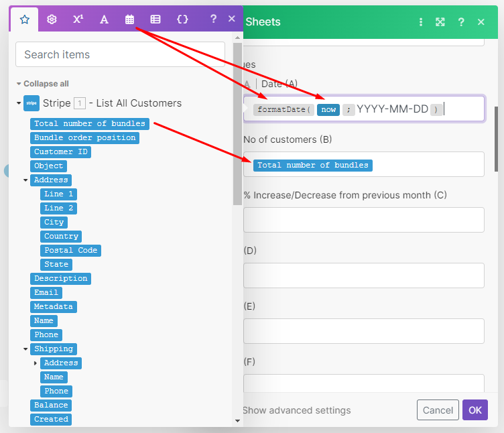This screenshot has height=433, width=504.
Task: Open the array functions tab
Action: (155, 19)
